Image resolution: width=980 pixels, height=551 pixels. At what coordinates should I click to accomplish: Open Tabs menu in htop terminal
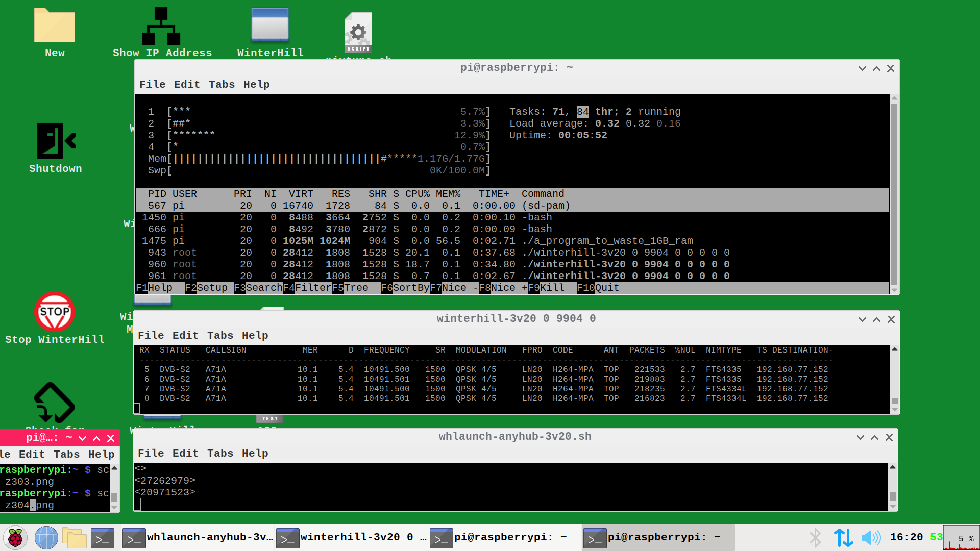click(x=222, y=85)
